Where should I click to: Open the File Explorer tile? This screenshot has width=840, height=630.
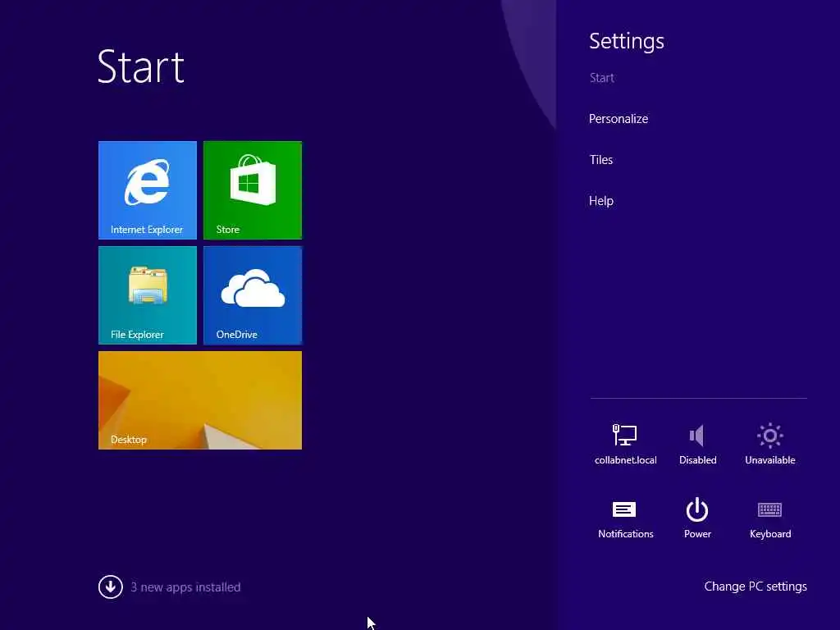pyautogui.click(x=148, y=295)
